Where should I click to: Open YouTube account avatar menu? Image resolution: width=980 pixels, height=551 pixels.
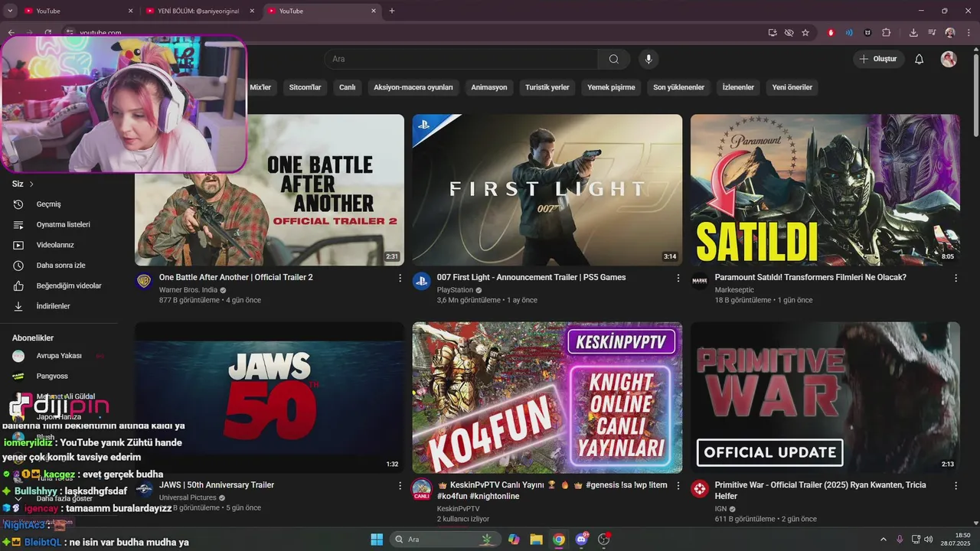[x=949, y=59]
